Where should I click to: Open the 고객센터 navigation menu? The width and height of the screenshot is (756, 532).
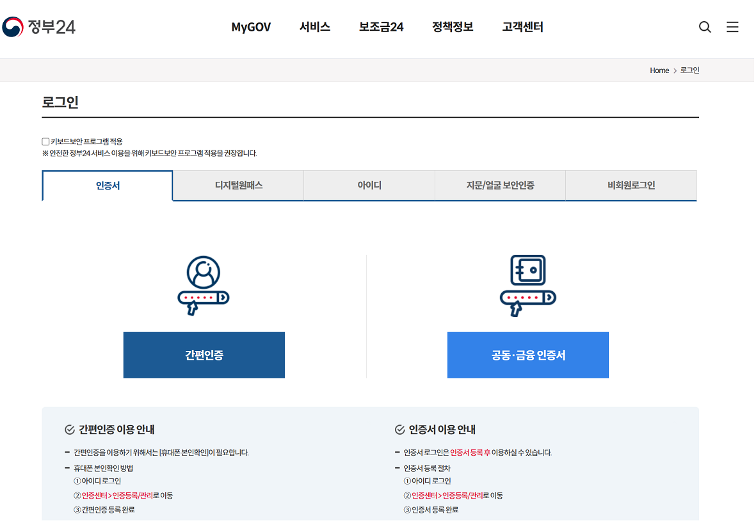[524, 27]
